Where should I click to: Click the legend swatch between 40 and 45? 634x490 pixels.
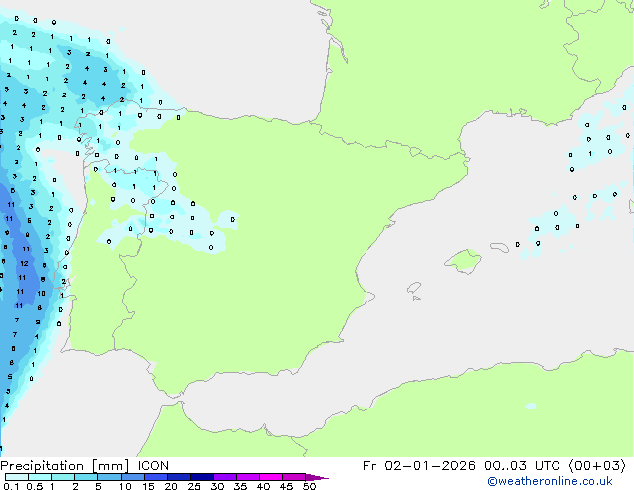271,477
